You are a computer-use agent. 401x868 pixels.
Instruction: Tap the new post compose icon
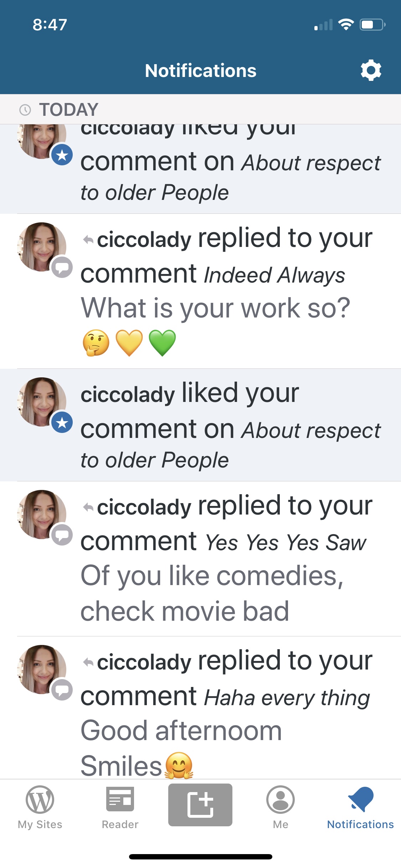point(200,805)
